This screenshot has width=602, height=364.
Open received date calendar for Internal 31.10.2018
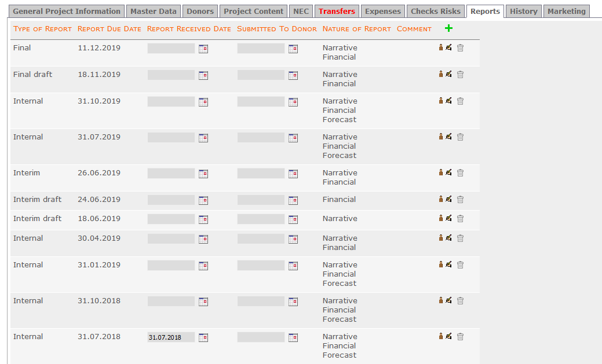tap(203, 301)
